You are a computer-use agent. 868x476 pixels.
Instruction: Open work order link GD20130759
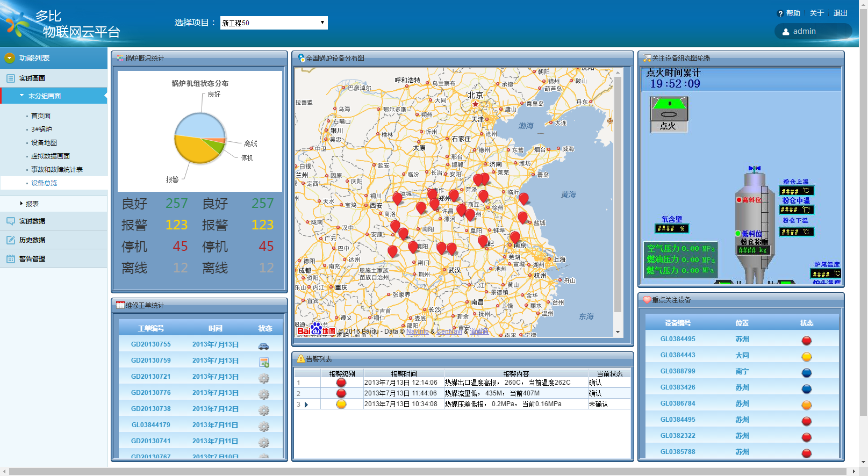pos(151,360)
